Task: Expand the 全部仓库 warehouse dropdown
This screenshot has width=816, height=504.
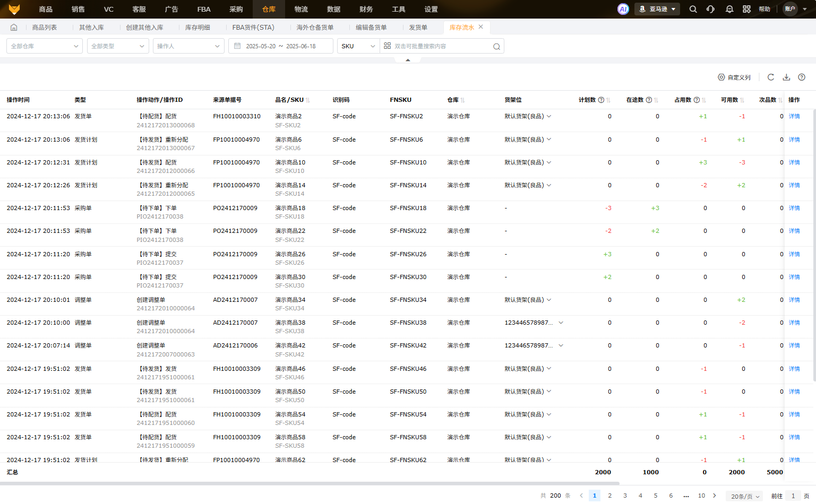Action: click(x=45, y=46)
